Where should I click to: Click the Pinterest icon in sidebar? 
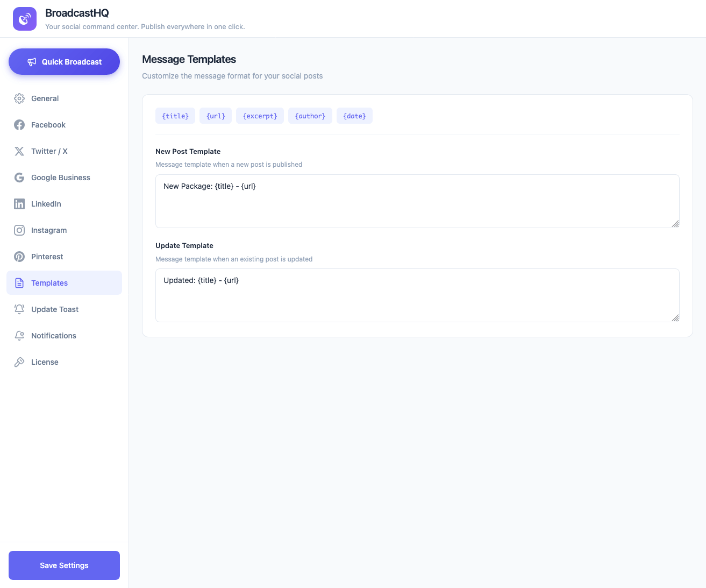coord(19,257)
